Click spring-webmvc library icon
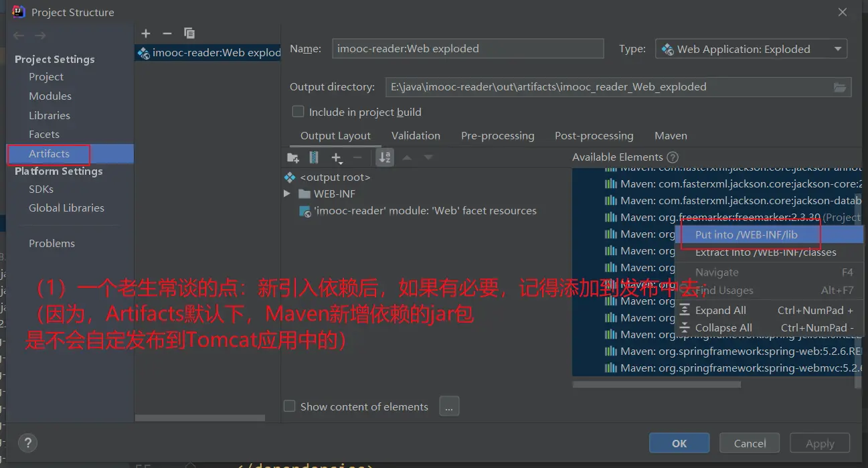Viewport: 868px width, 468px height. [x=611, y=368]
